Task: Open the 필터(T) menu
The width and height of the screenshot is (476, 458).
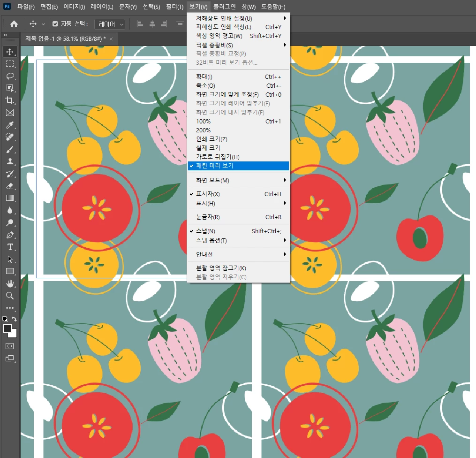Action: coord(175,7)
